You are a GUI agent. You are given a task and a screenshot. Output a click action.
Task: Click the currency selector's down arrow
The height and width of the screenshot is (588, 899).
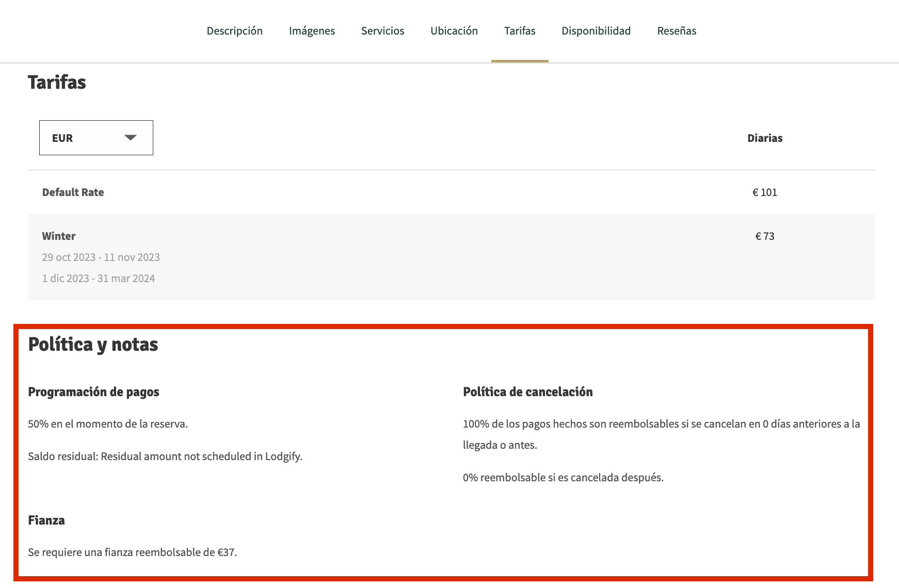click(131, 138)
